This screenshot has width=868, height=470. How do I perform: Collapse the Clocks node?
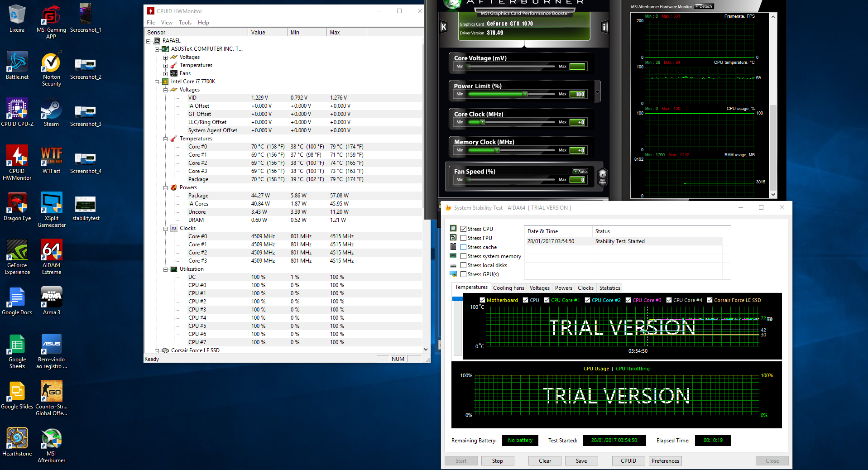coord(165,229)
